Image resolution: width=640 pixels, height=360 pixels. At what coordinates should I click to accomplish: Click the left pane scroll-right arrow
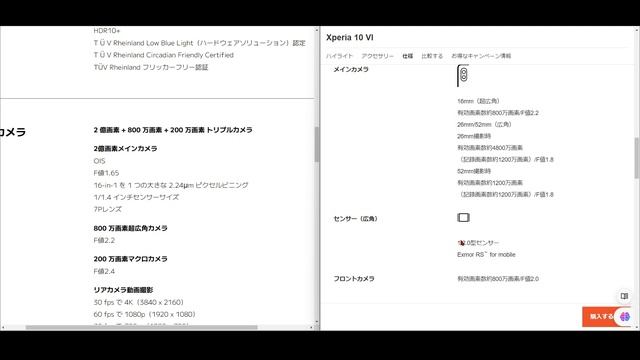(x=311, y=327)
